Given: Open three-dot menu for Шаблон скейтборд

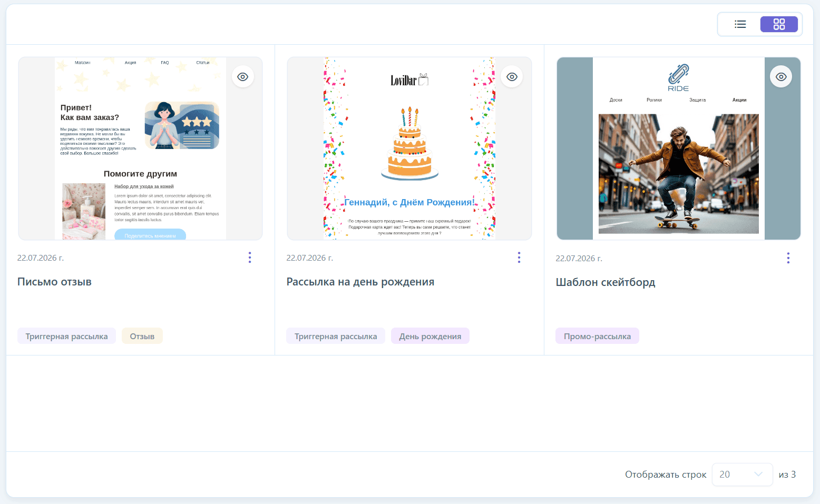Looking at the screenshot, I should click(788, 258).
